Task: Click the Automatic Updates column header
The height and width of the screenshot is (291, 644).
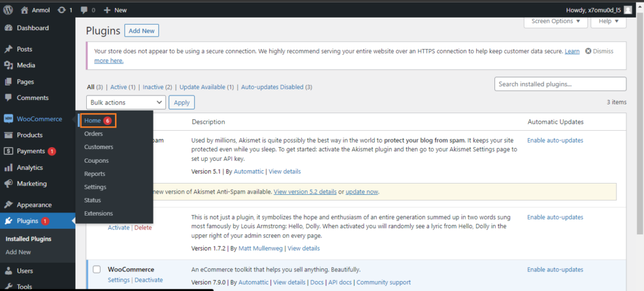Action: coord(555,122)
